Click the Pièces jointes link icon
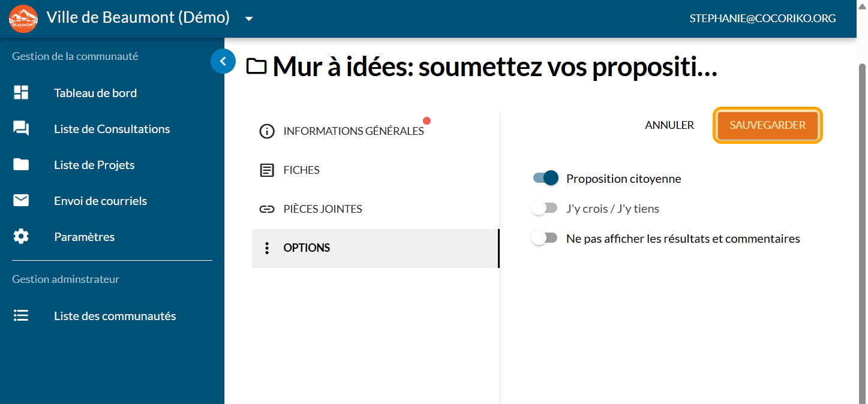The image size is (868, 404). coord(266,209)
